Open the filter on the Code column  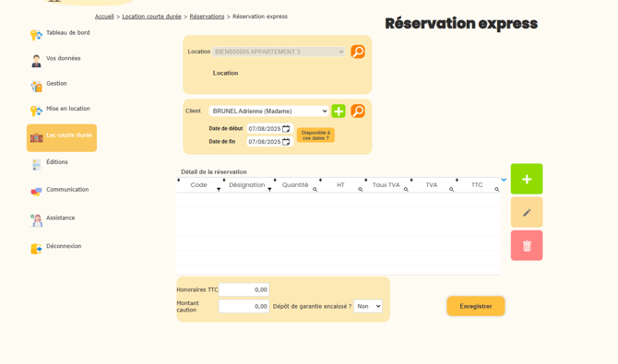click(219, 190)
